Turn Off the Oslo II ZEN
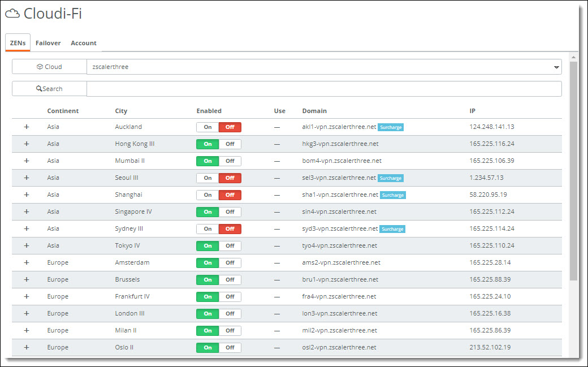This screenshot has width=588, height=367. (230, 347)
